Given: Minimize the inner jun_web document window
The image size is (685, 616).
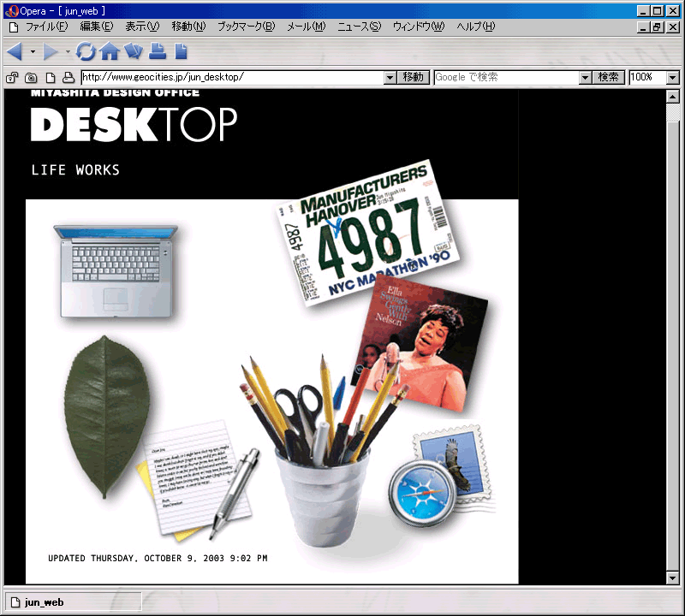Looking at the screenshot, I should [643, 27].
